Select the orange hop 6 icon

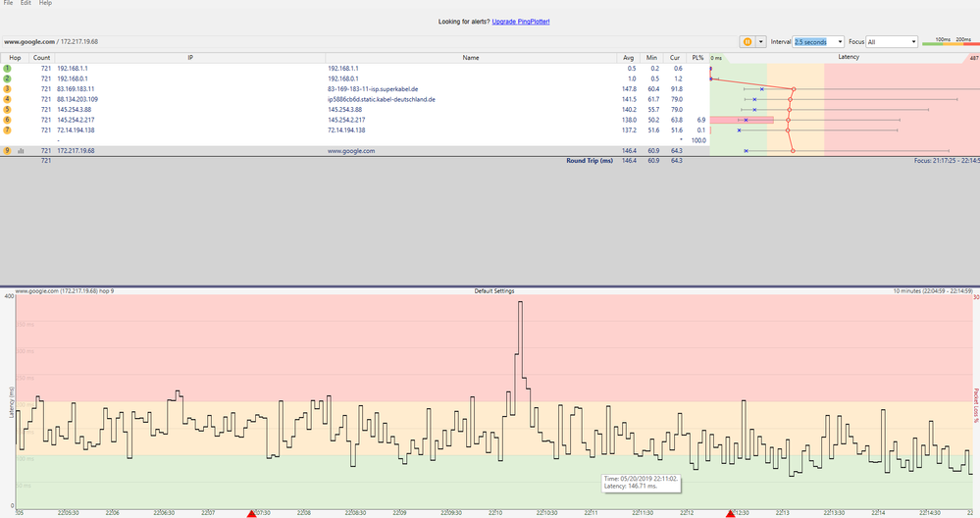click(8, 120)
